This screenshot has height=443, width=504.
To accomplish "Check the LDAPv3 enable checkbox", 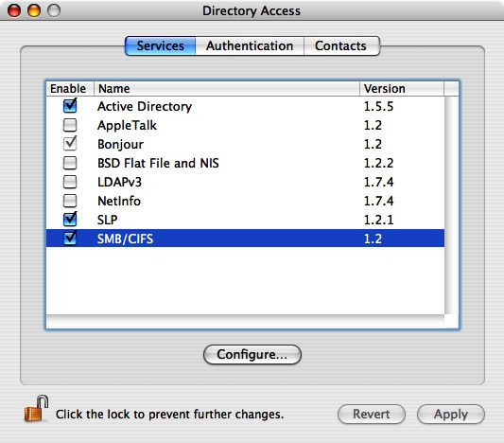I will [70, 182].
